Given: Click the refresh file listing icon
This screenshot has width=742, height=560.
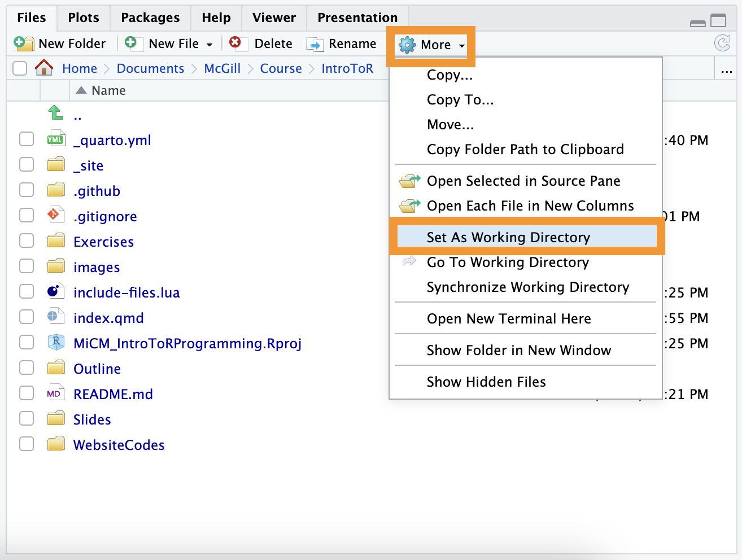Looking at the screenshot, I should point(722,43).
